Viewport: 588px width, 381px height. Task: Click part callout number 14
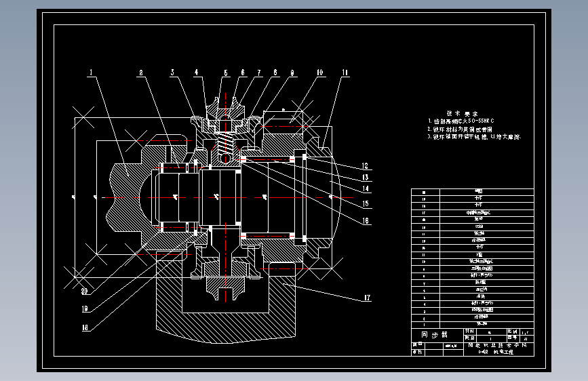(366, 188)
